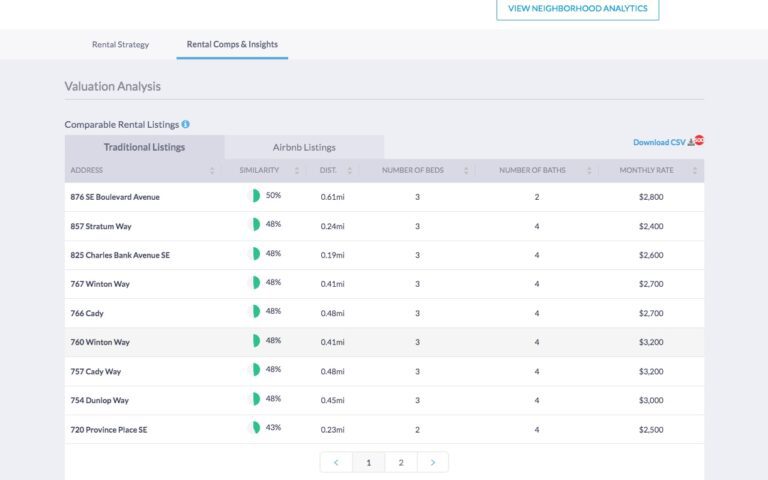Go to the next page of listings
The image size is (768, 480).
click(x=432, y=462)
